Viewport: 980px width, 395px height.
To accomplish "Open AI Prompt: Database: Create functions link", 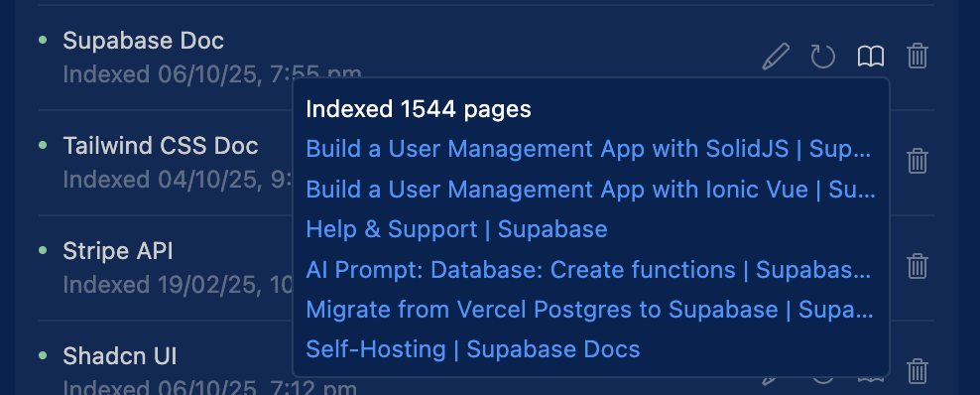I will [x=588, y=269].
